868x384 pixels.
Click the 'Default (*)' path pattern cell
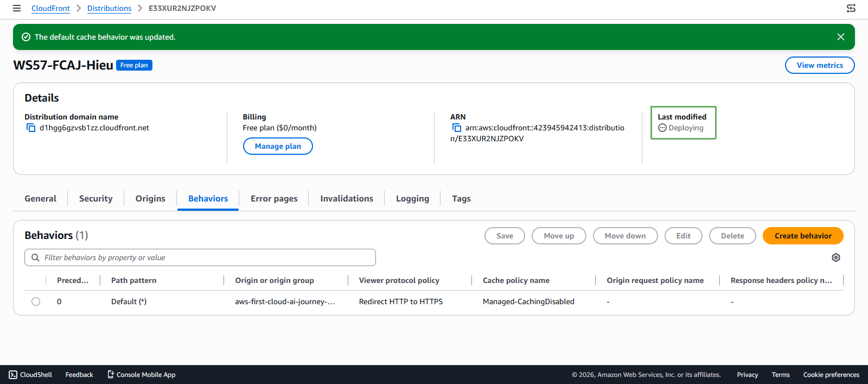point(129,301)
